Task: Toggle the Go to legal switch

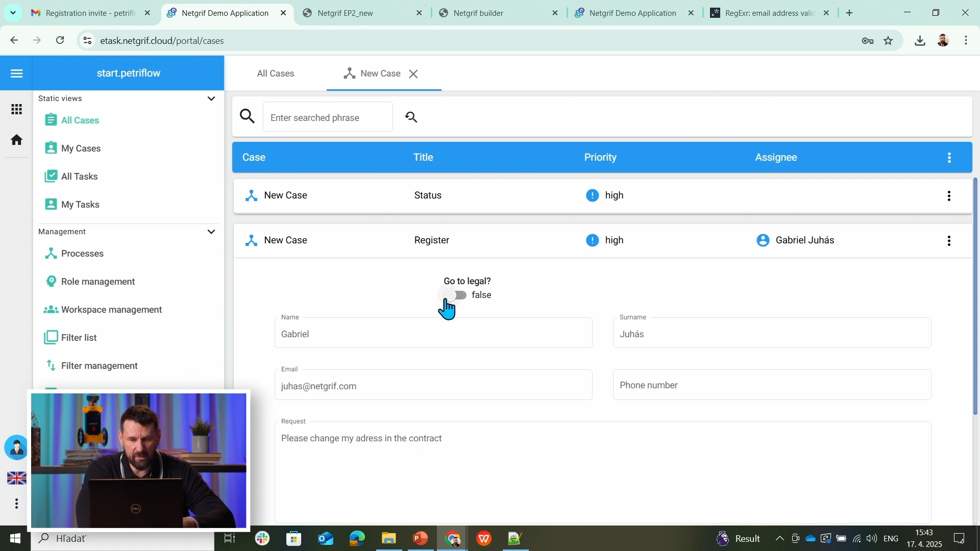Action: point(457,295)
